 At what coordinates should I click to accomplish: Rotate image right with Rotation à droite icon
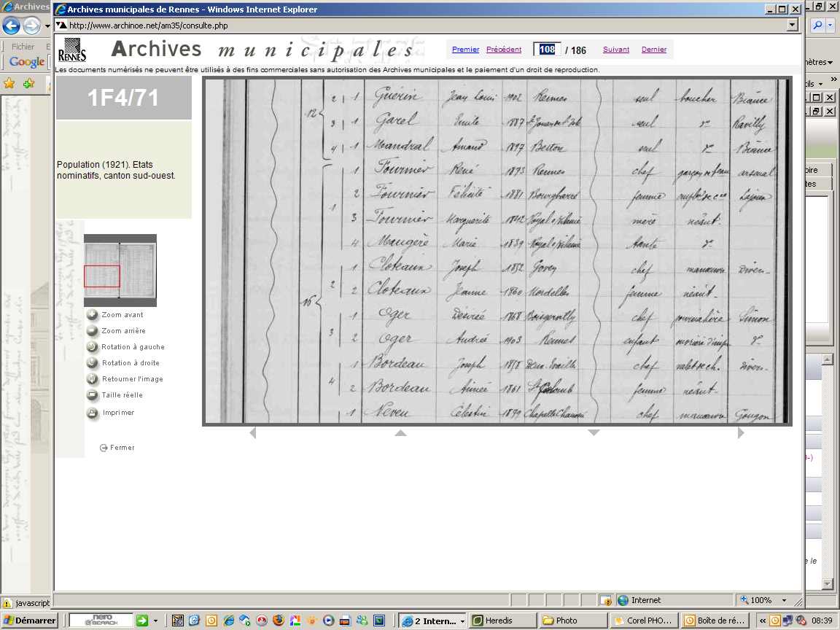(93, 363)
